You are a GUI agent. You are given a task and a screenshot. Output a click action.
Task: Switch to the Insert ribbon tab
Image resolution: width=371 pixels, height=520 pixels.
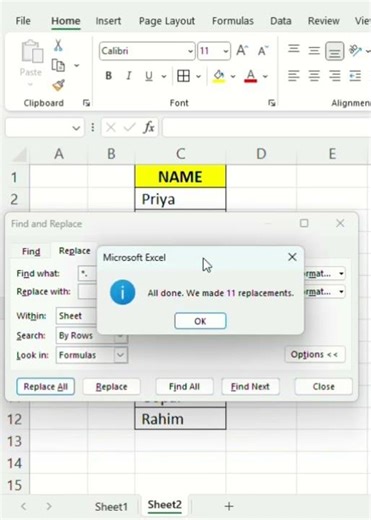click(108, 21)
